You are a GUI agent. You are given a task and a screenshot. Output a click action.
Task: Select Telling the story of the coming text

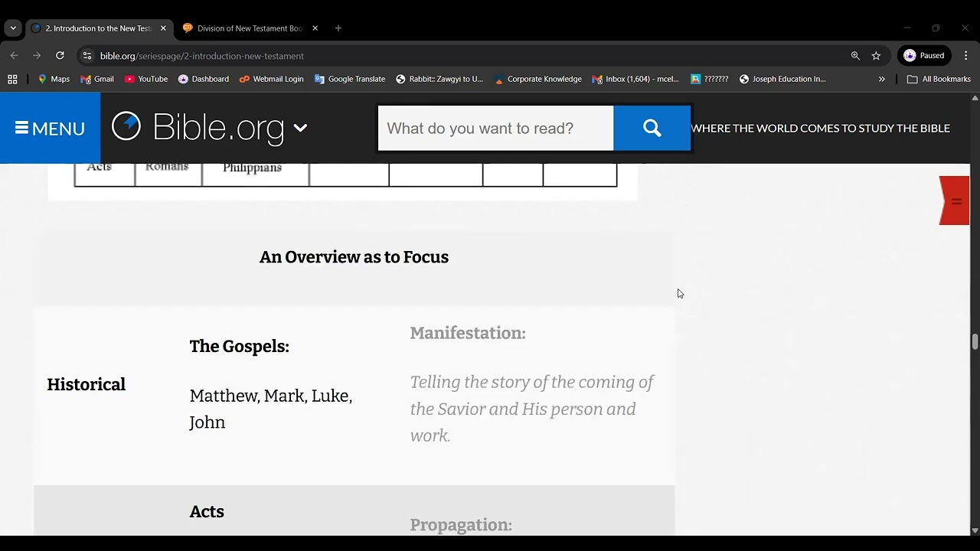(532, 409)
